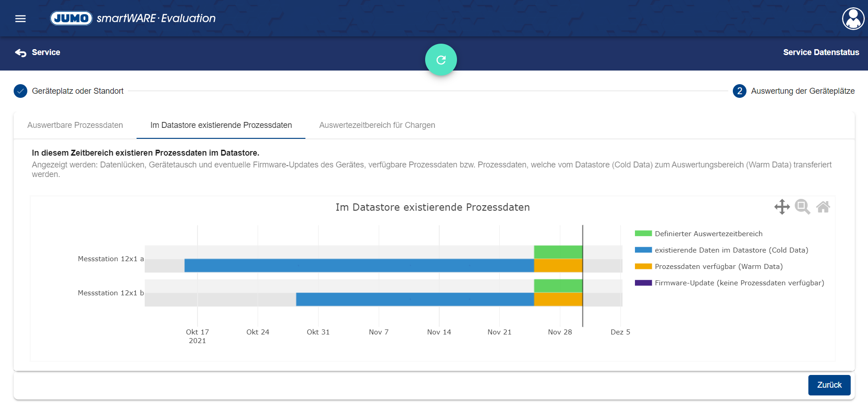The height and width of the screenshot is (410, 868).
Task: Click the Zurück button
Action: (829, 385)
